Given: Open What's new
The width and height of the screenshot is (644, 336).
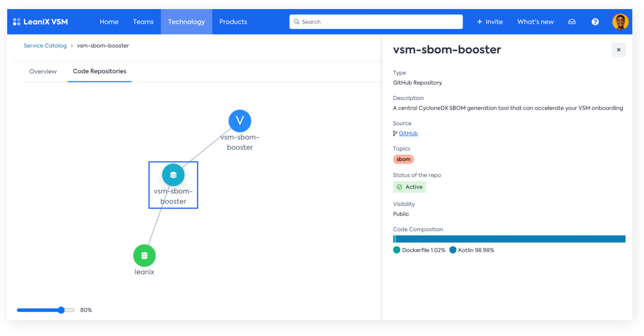Looking at the screenshot, I should click(536, 22).
